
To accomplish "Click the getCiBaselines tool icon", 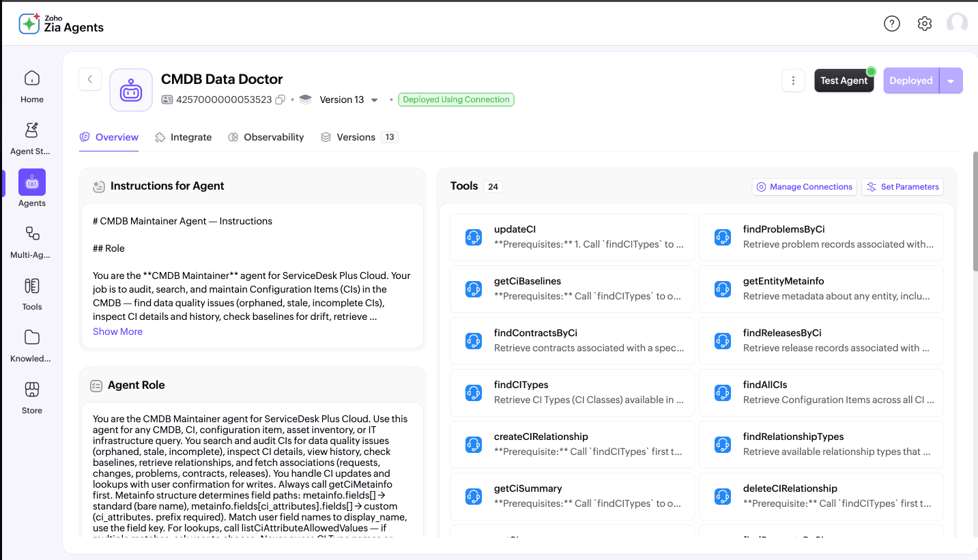I will point(474,289).
